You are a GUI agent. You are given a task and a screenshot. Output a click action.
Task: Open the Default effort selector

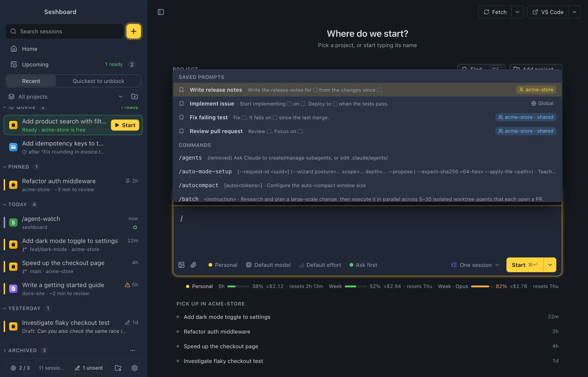320,265
